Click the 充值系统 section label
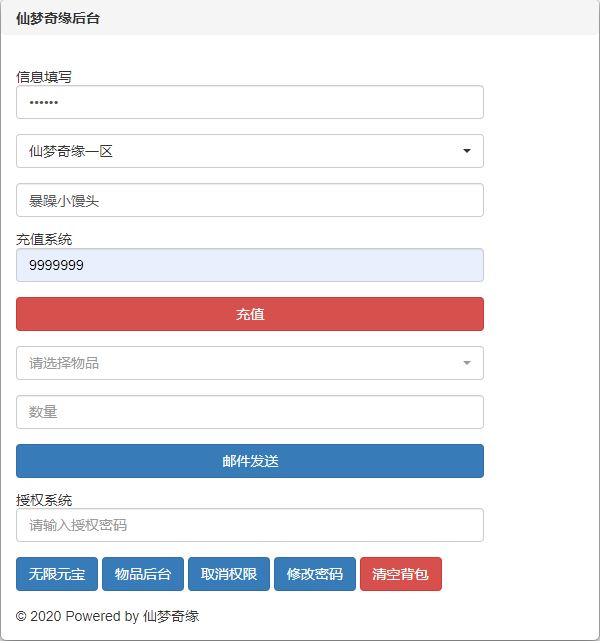The image size is (600, 641). pos(44,240)
